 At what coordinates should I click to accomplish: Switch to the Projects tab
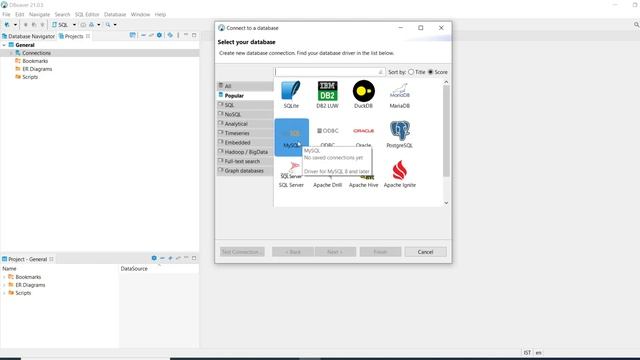pyautogui.click(x=74, y=36)
